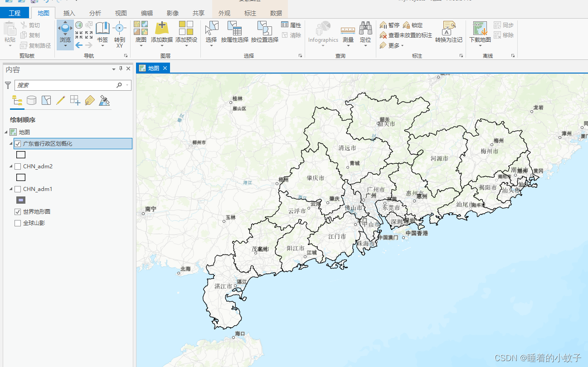The image size is (588, 367).
Task: Close the 地图 map view tab
Action: [165, 68]
